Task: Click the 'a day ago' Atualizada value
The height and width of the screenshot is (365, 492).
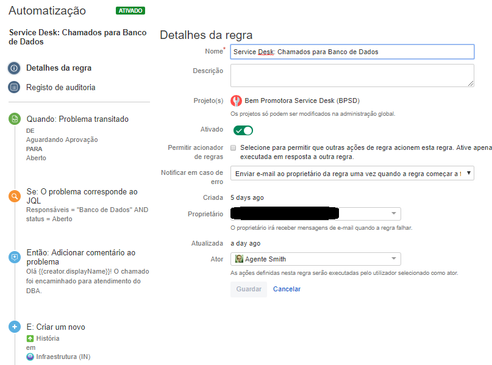Action: pyautogui.click(x=245, y=243)
